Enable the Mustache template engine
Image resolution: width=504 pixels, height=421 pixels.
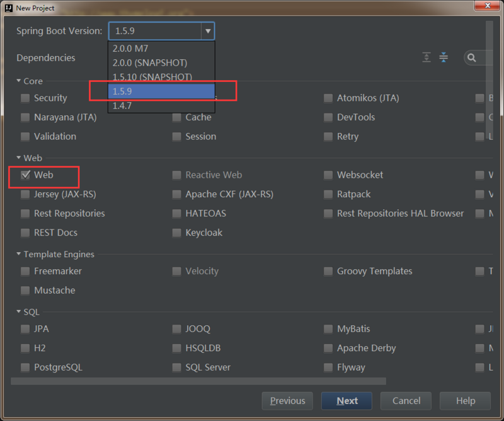[25, 291]
